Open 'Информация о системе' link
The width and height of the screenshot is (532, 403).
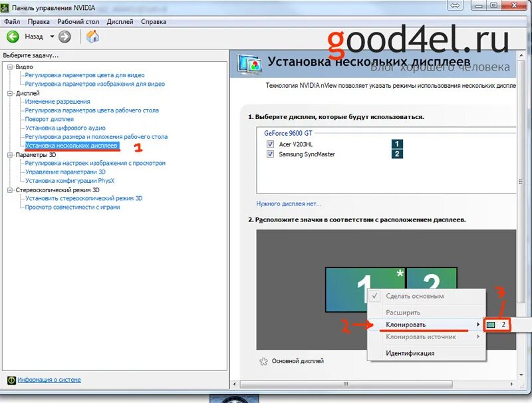(x=49, y=380)
